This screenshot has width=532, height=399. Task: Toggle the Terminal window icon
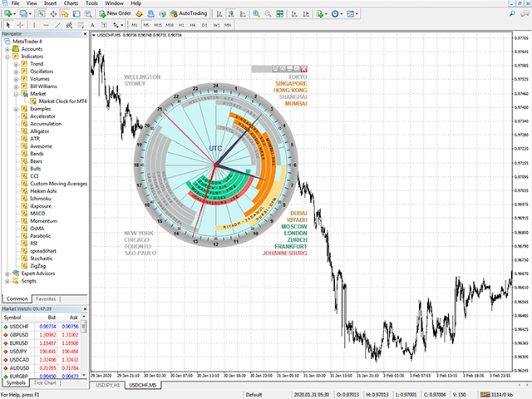pyautogui.click(x=76, y=13)
